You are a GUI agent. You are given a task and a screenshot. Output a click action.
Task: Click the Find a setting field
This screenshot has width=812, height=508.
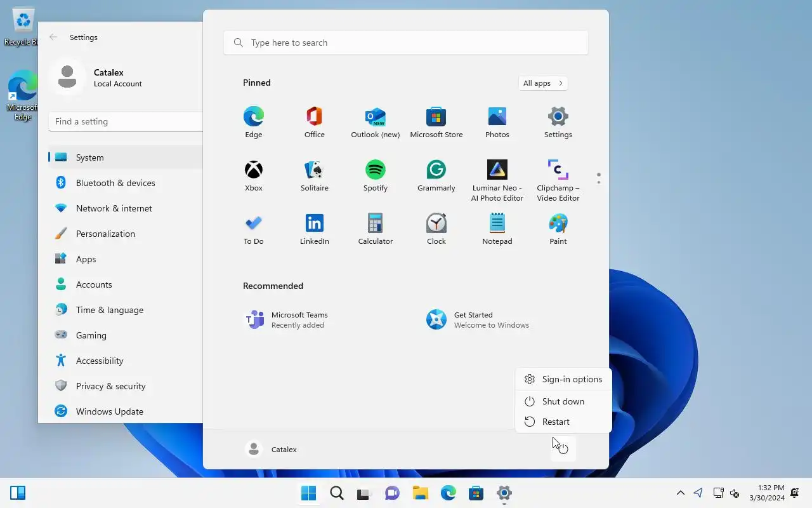click(126, 121)
